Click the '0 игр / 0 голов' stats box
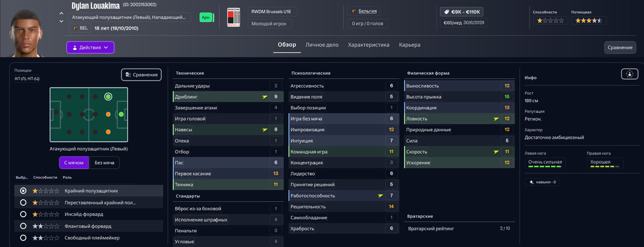 pyautogui.click(x=367, y=23)
